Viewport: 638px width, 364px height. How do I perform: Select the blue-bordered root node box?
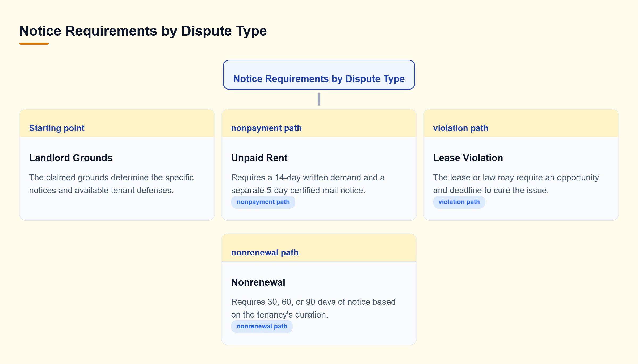click(x=319, y=75)
